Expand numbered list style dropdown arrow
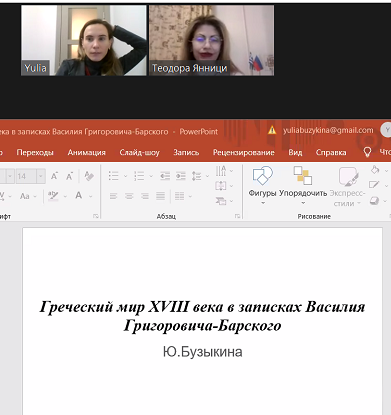Image resolution: width=391 pixels, height=415 pixels. coord(151,176)
